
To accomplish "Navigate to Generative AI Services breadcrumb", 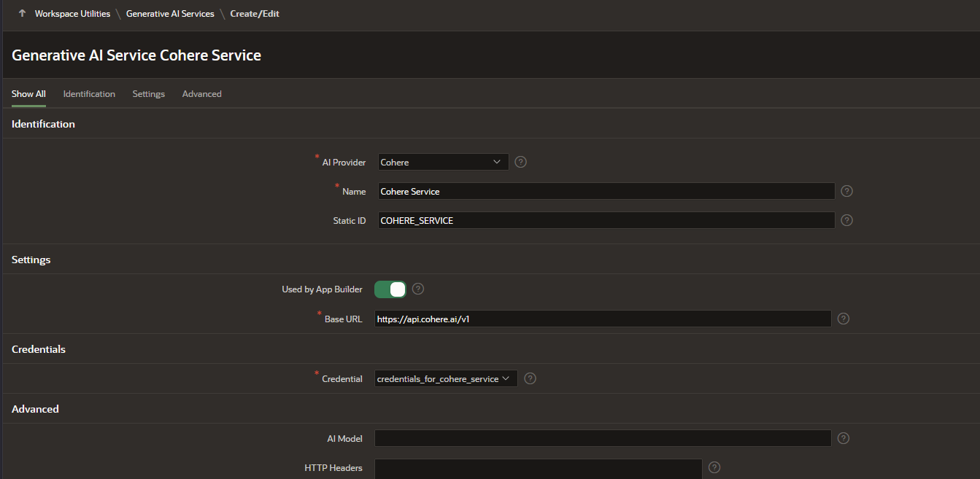I will [170, 14].
